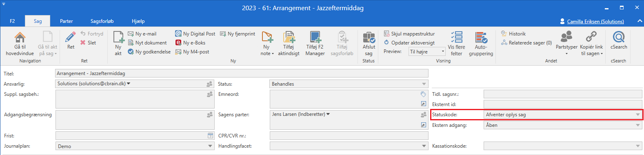
Task: Click Ny M4-post
Action: point(192,52)
